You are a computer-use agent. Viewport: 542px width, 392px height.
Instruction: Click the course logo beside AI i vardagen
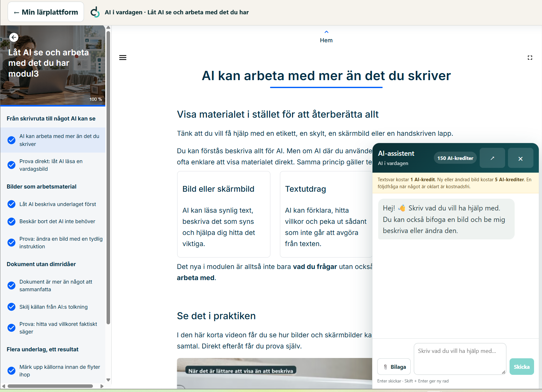pos(95,12)
